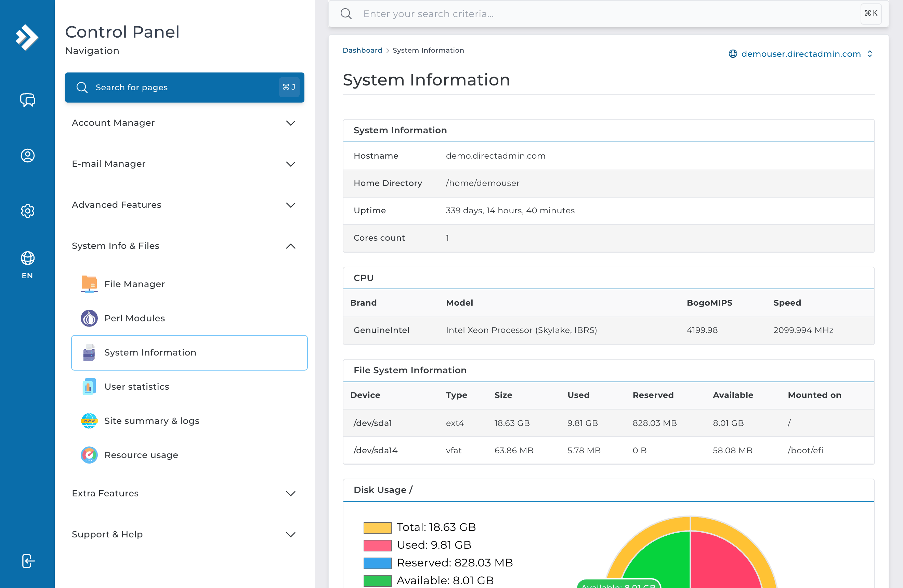The width and height of the screenshot is (903, 588).
Task: Collapse the System Info & Files section
Action: tap(184, 246)
